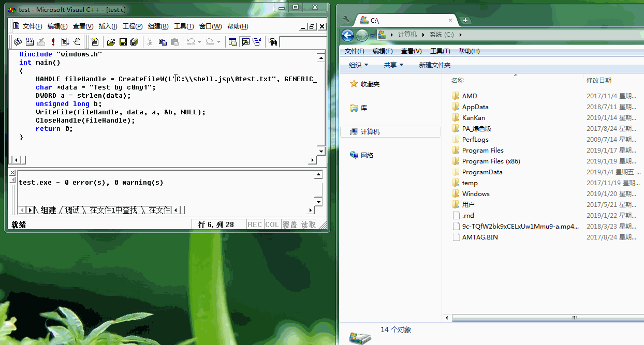Click the Build icon in Visual C++ toolbar
This screenshot has height=345, width=644.
30,42
